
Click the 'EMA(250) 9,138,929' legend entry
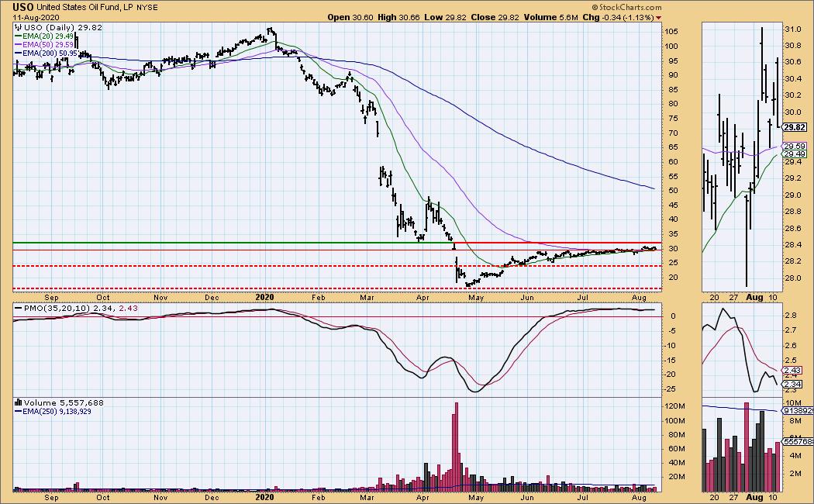[x=57, y=411]
